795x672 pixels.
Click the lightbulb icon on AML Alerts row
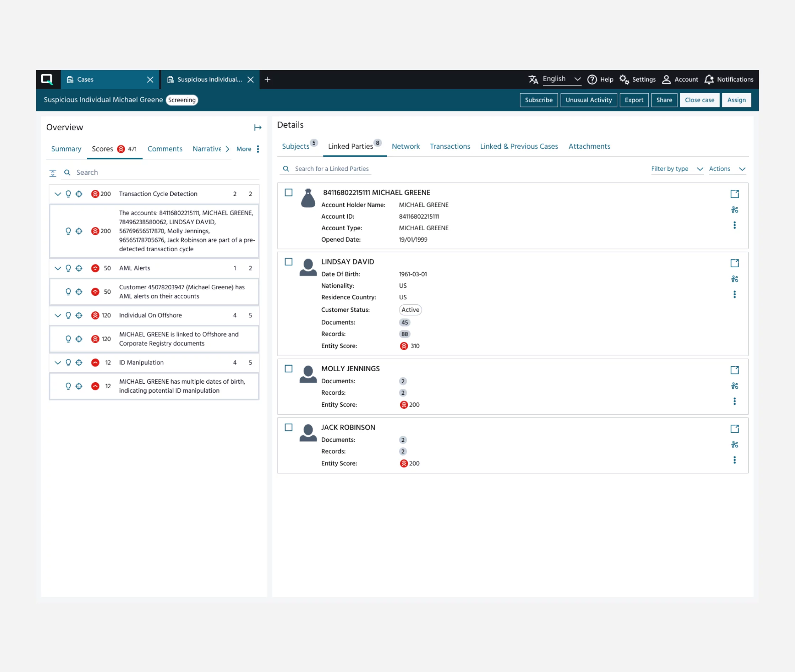tap(68, 268)
